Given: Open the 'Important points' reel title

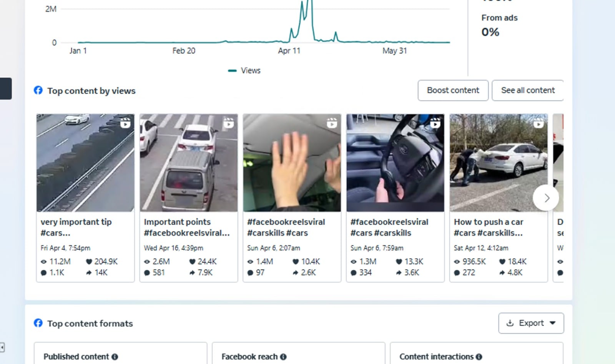Looking at the screenshot, I should 177,222.
